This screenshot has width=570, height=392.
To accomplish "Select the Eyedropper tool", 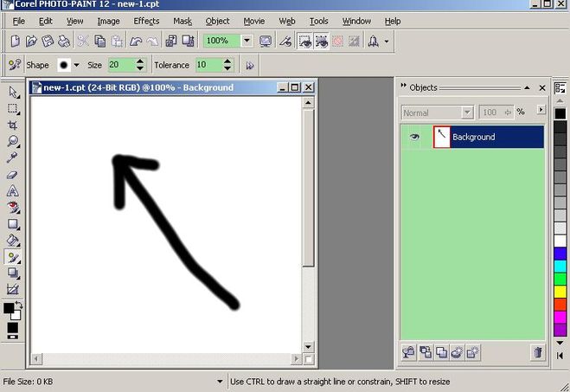I will (13, 157).
